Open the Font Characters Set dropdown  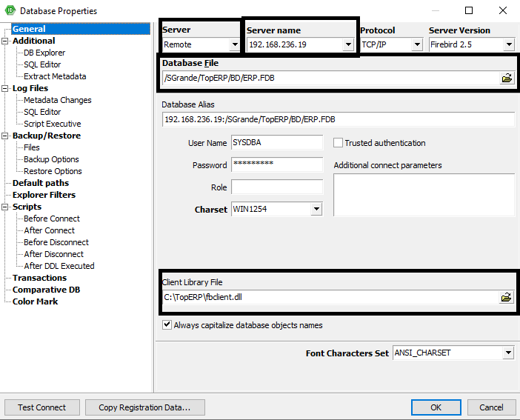[508, 353]
